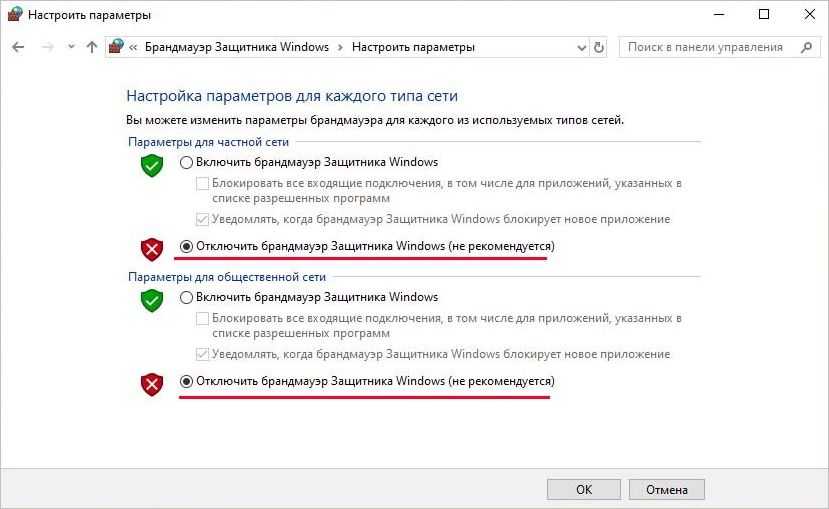This screenshot has height=509, width=829.
Task: Open Брандмауэр Защитника Windows breadcrumb
Action: point(237,47)
